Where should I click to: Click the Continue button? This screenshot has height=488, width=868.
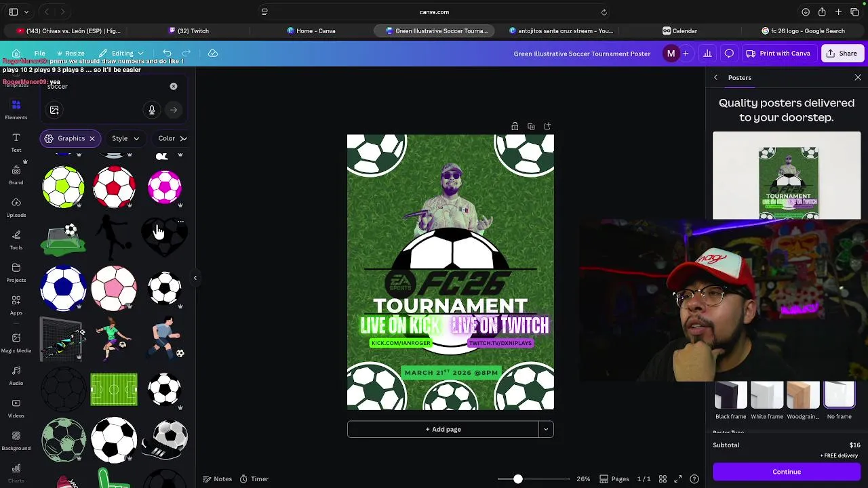coord(787,472)
